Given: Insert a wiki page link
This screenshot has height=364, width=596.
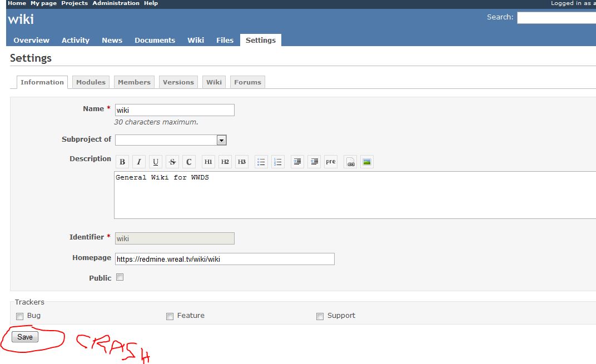Looking at the screenshot, I should pyautogui.click(x=350, y=162).
